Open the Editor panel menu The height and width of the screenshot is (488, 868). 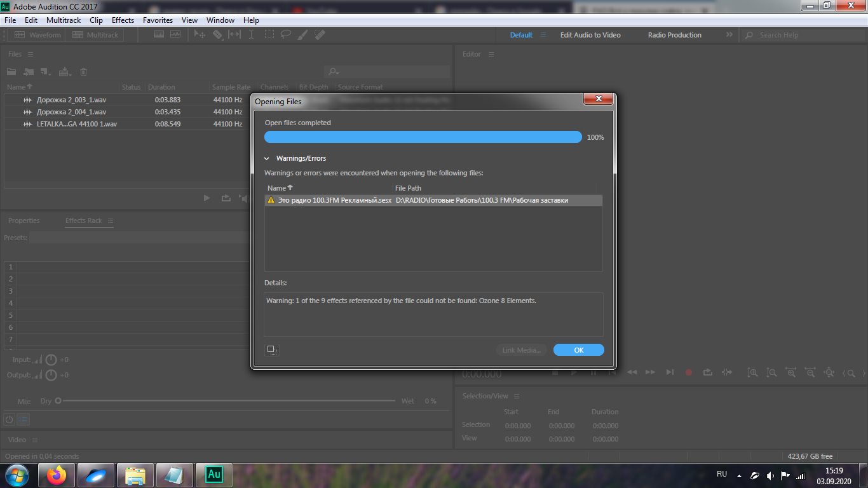[x=491, y=55]
